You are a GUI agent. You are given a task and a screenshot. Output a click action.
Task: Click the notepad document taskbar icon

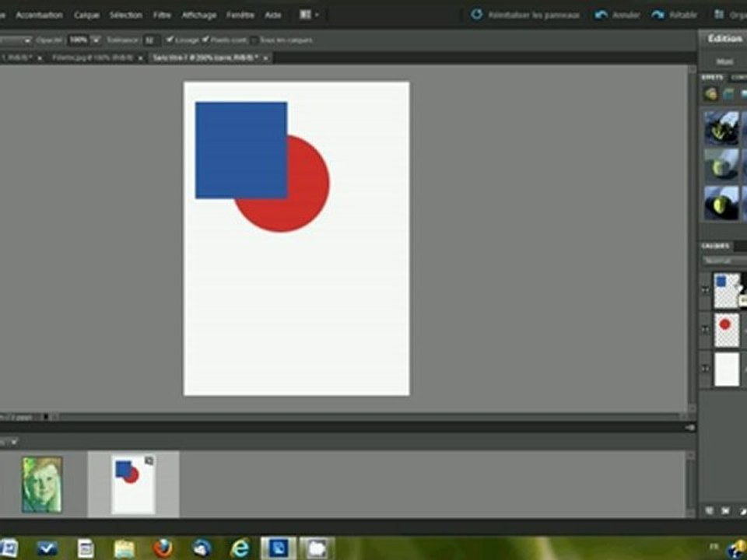(86, 548)
